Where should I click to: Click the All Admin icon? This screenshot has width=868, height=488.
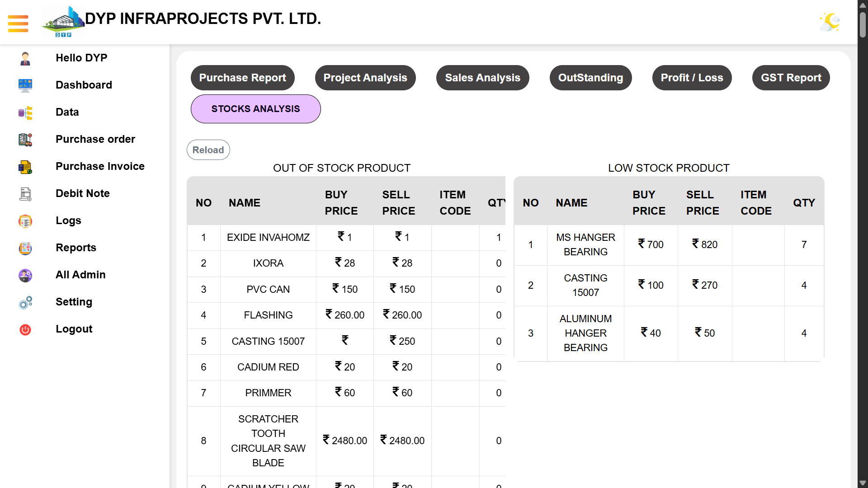[x=25, y=275]
